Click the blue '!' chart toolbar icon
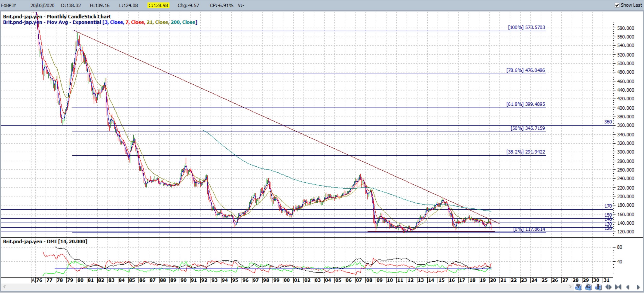The height and width of the screenshot is (293, 644). [x=598, y=287]
